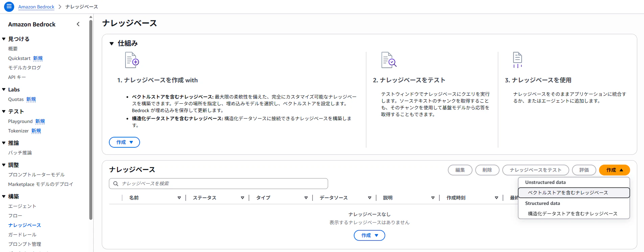Click the 名前 column header
The image size is (644, 252).
134,198
